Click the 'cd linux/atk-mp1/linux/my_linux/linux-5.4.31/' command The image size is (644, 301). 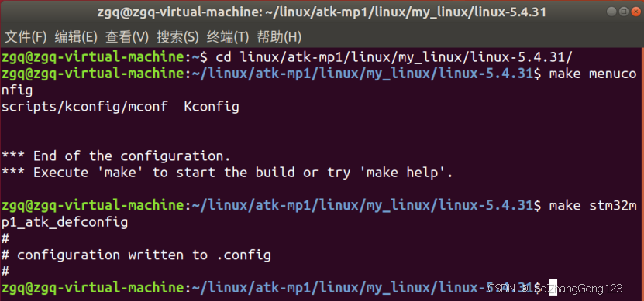pyautogui.click(x=394, y=57)
